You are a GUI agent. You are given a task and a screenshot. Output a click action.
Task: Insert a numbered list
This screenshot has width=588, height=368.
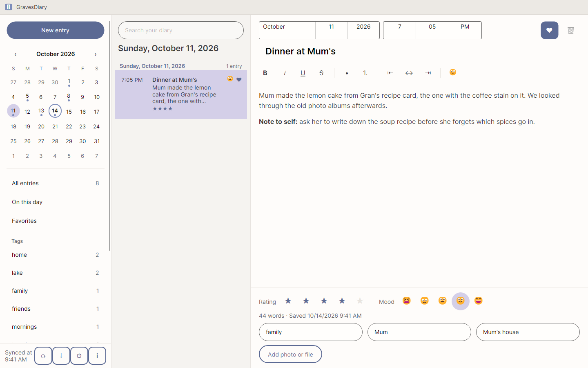tap(365, 73)
